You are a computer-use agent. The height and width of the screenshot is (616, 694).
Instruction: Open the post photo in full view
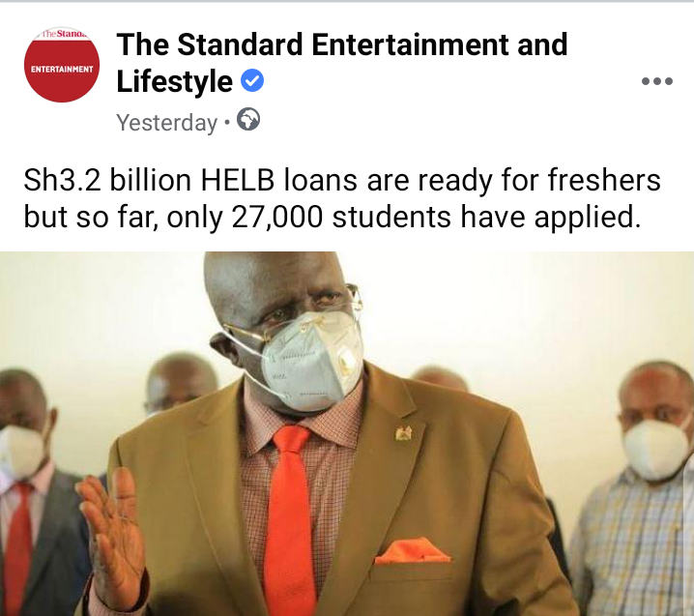click(347, 433)
